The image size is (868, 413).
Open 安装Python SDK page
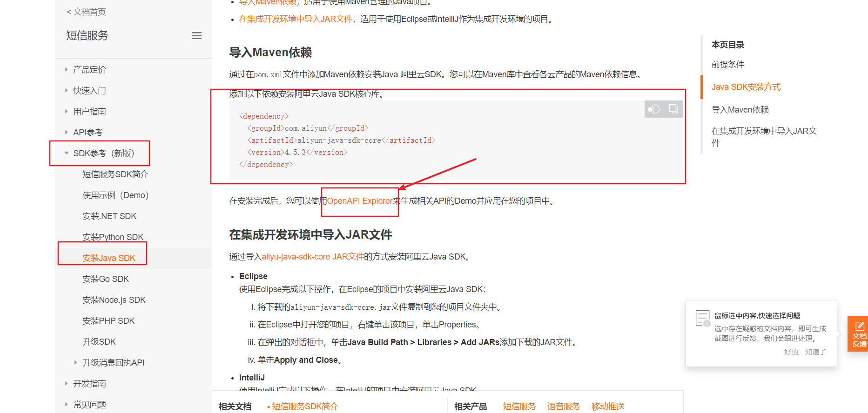pyautogui.click(x=113, y=237)
